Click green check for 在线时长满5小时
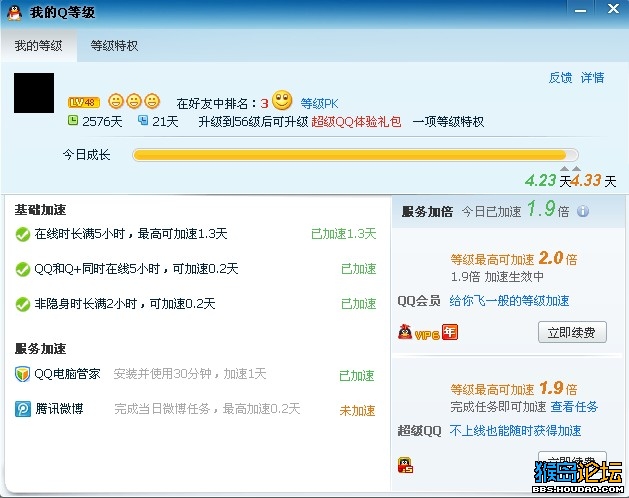 (23, 234)
